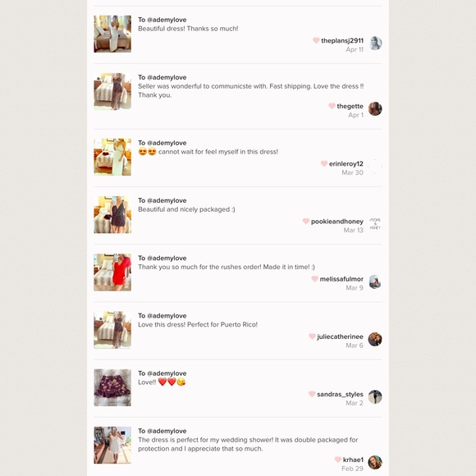Open the erinleroy12 username link
The height and width of the screenshot is (476, 476).
(346, 164)
